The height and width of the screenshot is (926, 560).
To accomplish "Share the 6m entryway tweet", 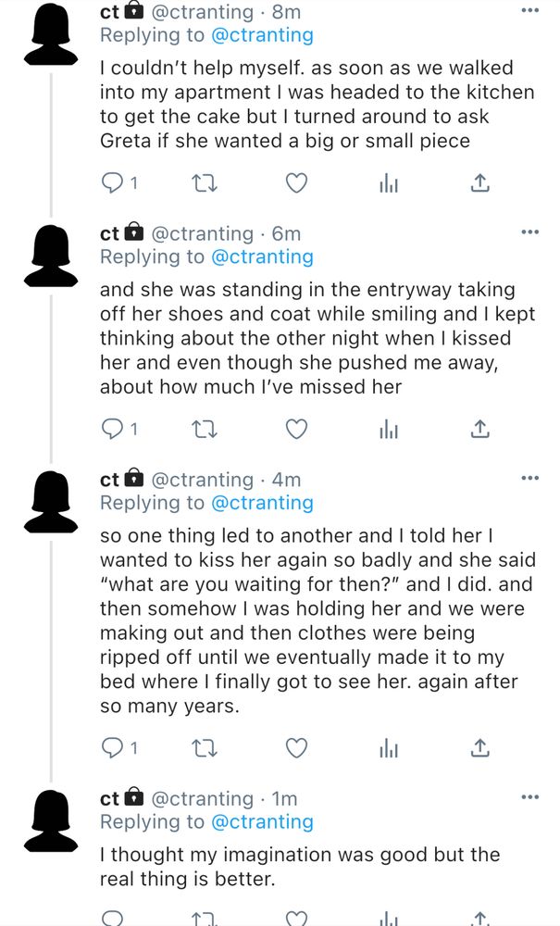I will coord(479,429).
